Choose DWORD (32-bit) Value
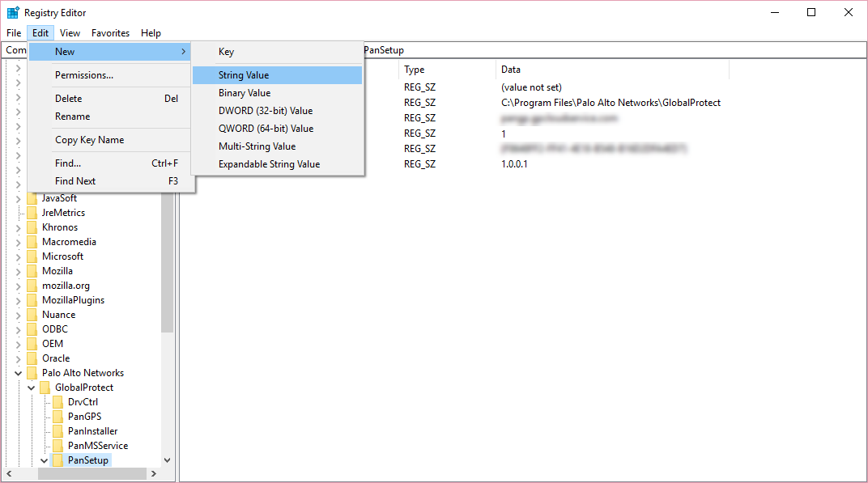This screenshot has height=483, width=868. pyautogui.click(x=278, y=111)
